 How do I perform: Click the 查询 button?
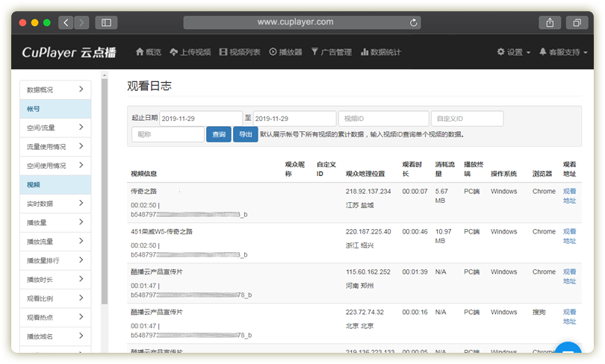(218, 134)
